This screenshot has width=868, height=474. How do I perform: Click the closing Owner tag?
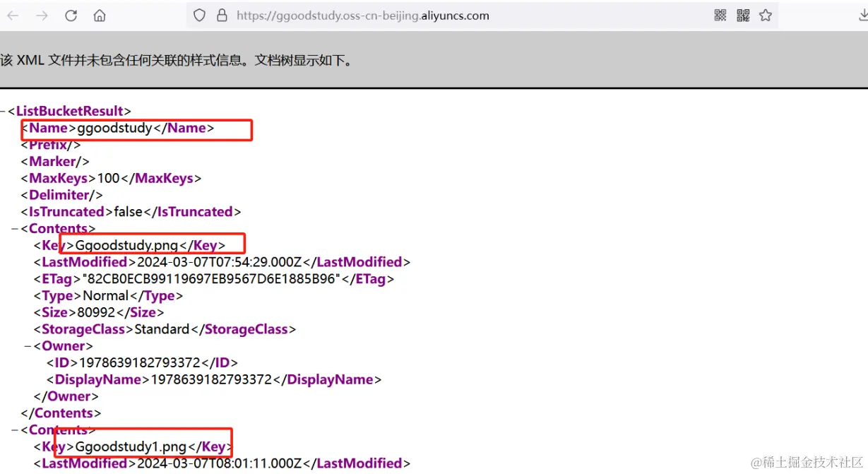coord(66,396)
